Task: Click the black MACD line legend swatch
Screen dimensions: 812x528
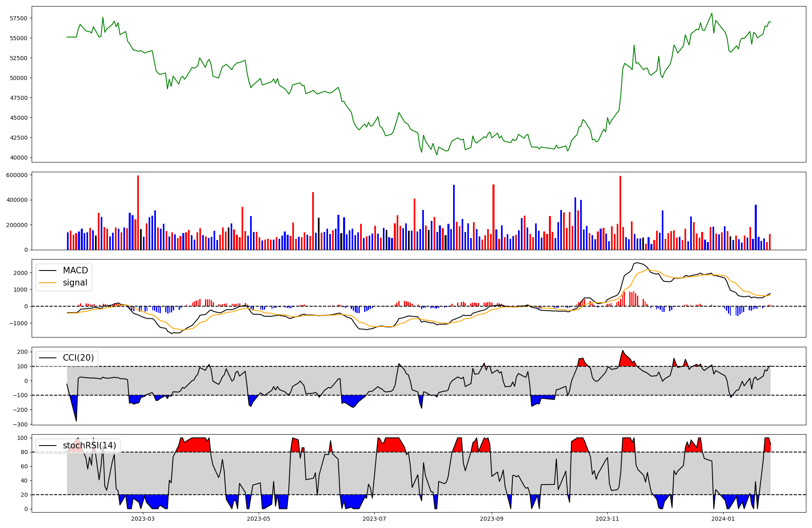Action: click(48, 270)
